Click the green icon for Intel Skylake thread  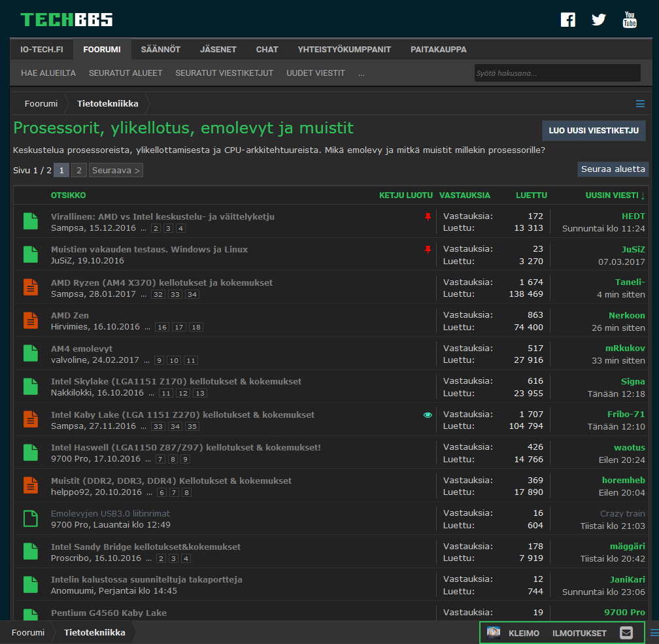(31, 386)
